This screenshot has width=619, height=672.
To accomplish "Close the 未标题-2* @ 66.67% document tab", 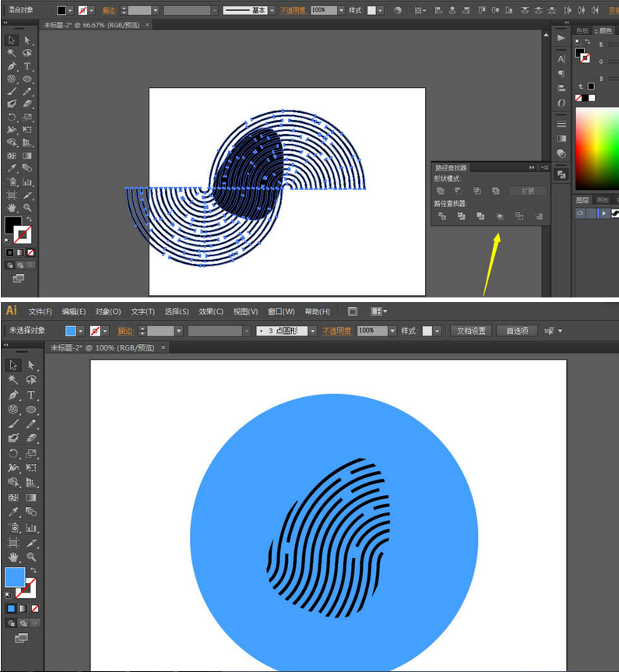I will tap(148, 25).
